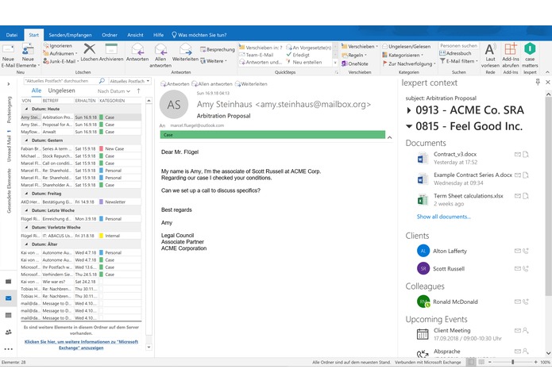Image resolution: width=552 pixels, height=392 pixels.
Task: Show only Ungelesen messages
Action: (x=62, y=90)
